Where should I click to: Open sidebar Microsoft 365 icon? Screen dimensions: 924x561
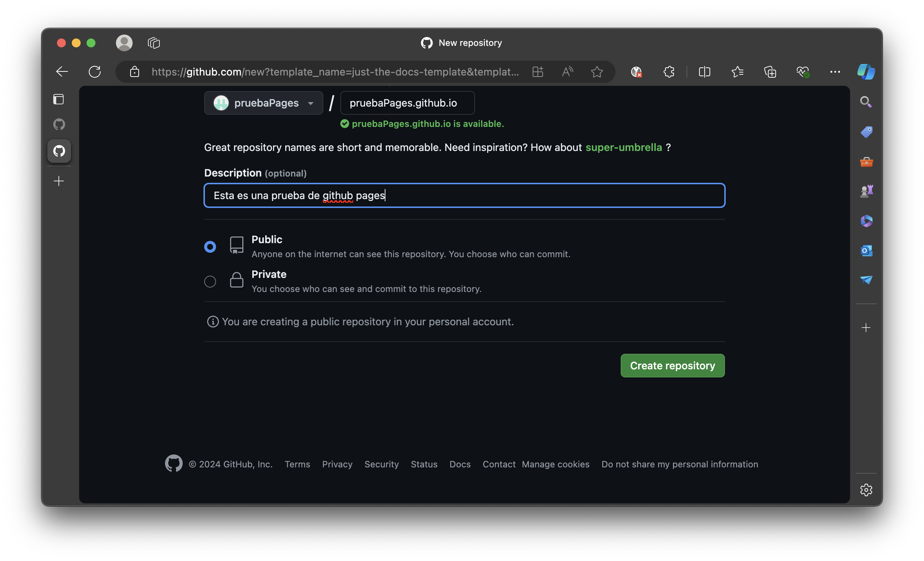(866, 221)
